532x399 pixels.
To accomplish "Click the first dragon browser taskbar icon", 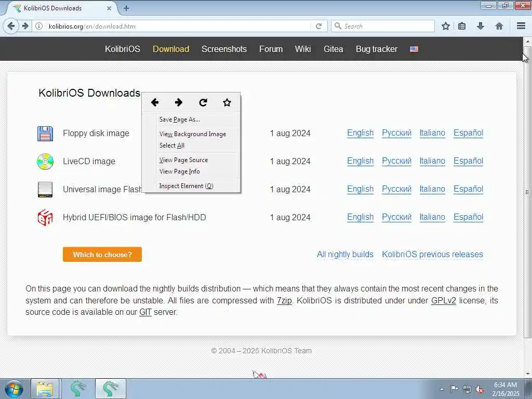I will [x=78, y=389].
